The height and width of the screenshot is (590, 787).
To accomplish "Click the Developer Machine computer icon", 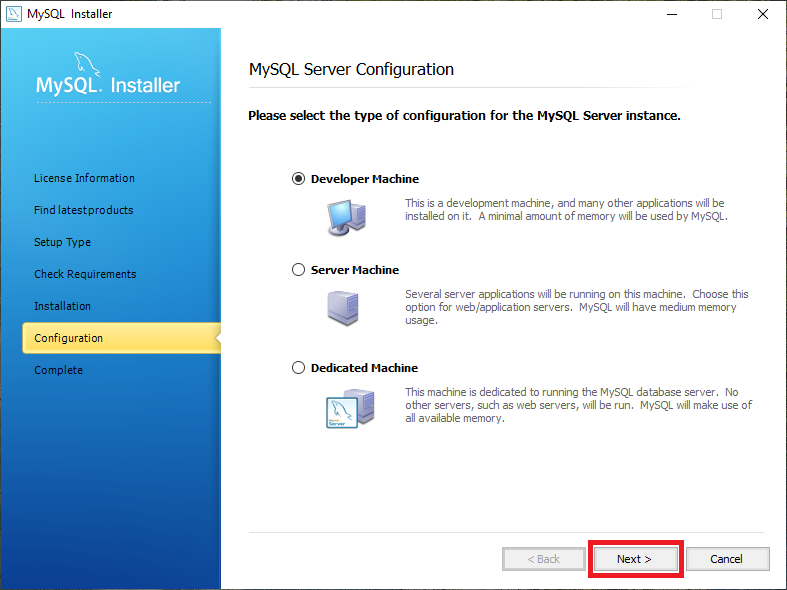I will point(346,217).
